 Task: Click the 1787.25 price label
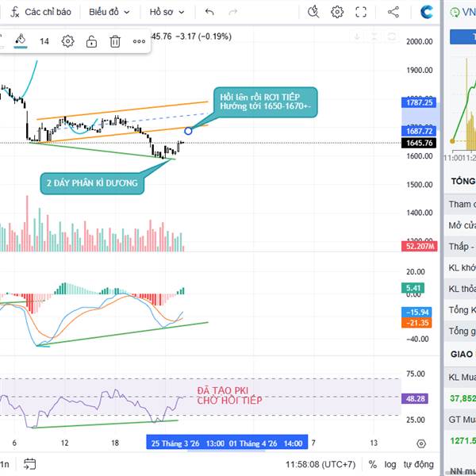coord(419,102)
